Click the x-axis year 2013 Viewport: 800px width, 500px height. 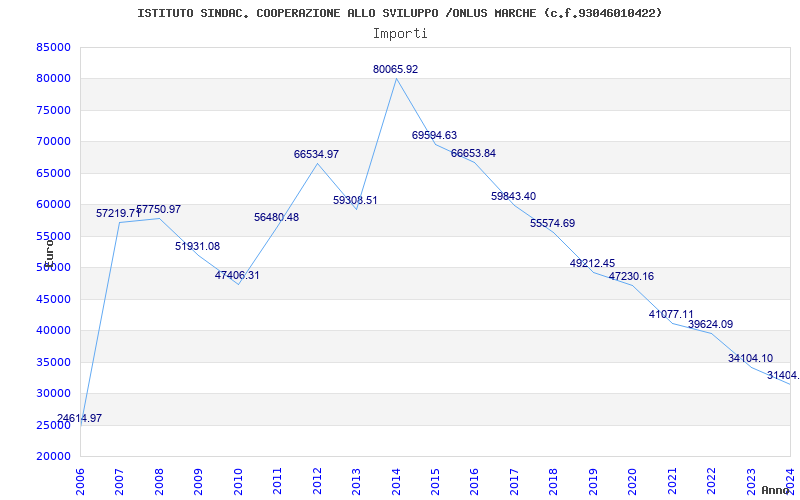pyautogui.click(x=356, y=481)
